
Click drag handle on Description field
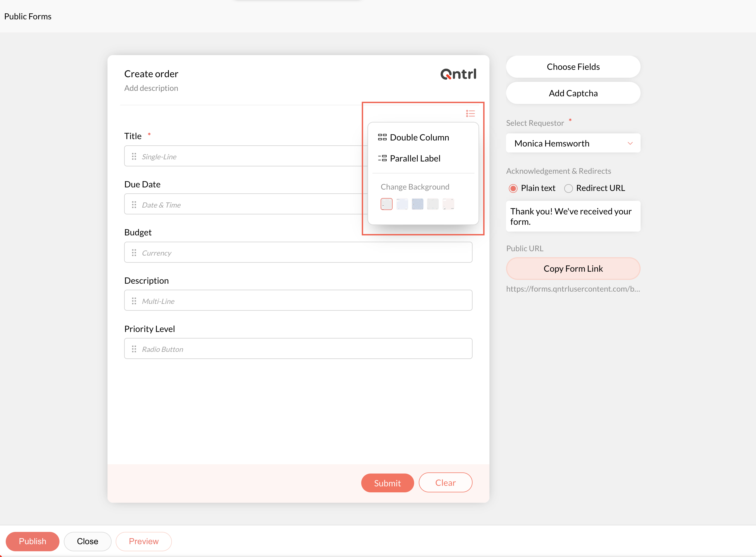coord(134,301)
